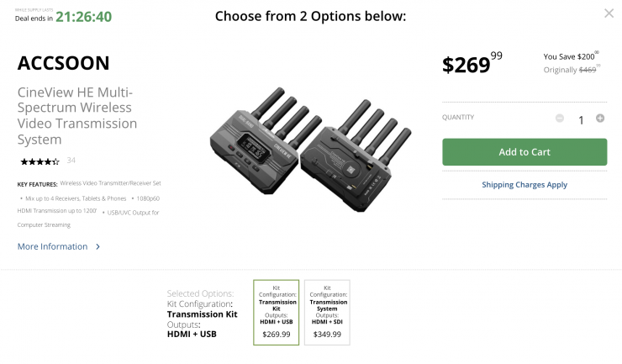The image size is (622, 364).
Task: Close the options dialog with the X
Action: click(609, 13)
